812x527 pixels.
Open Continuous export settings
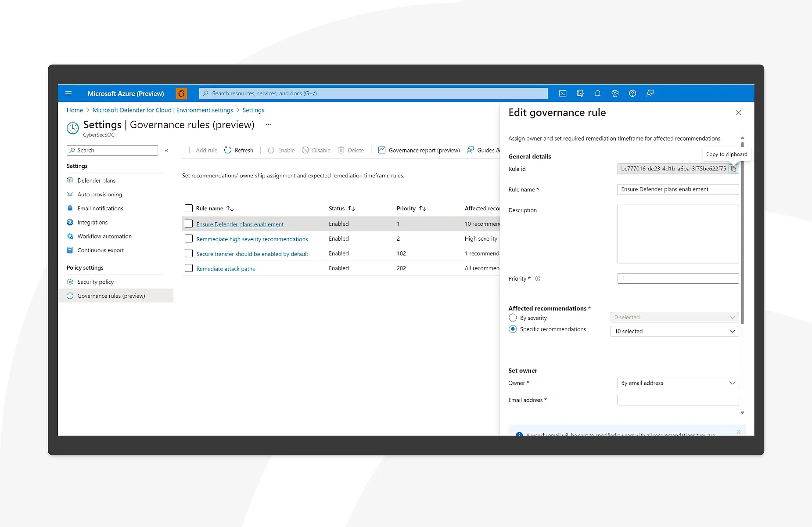coord(101,250)
